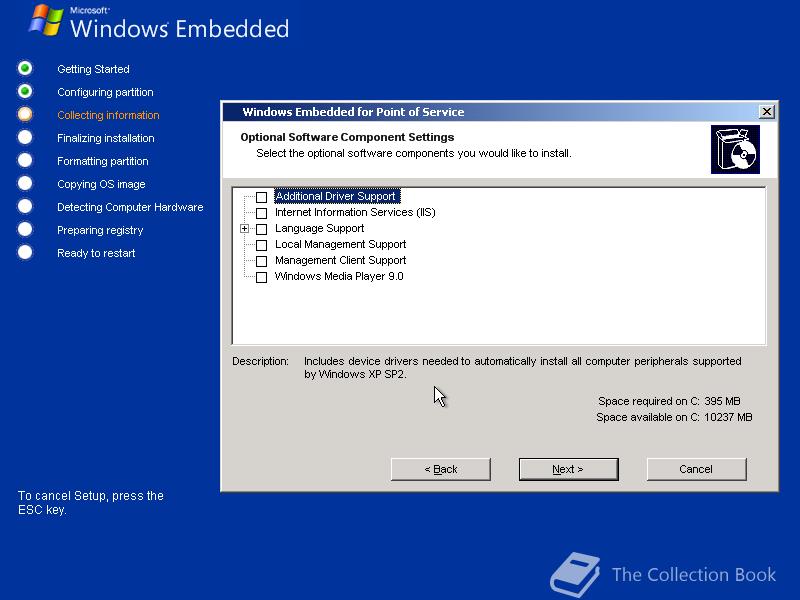The width and height of the screenshot is (800, 600).
Task: Click the Formatting partition step indicator
Action: 24,160
